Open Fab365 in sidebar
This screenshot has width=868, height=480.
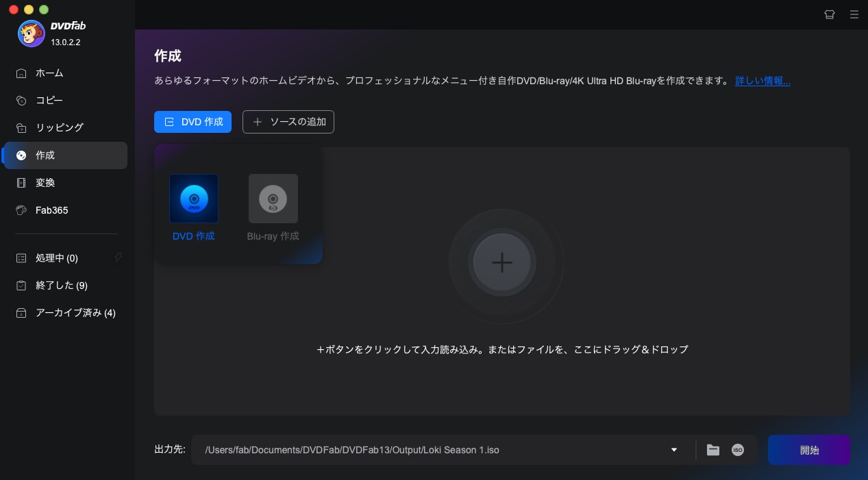coord(51,210)
